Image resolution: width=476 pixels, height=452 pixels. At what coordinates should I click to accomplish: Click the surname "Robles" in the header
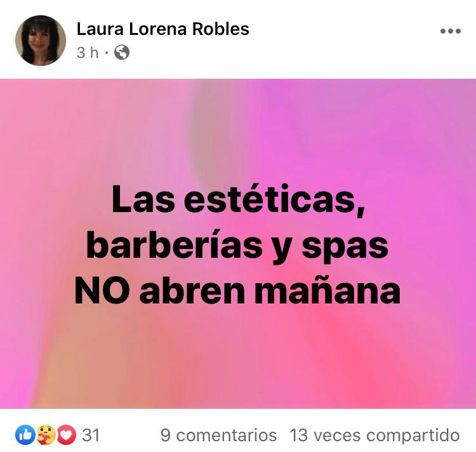pos(221,29)
